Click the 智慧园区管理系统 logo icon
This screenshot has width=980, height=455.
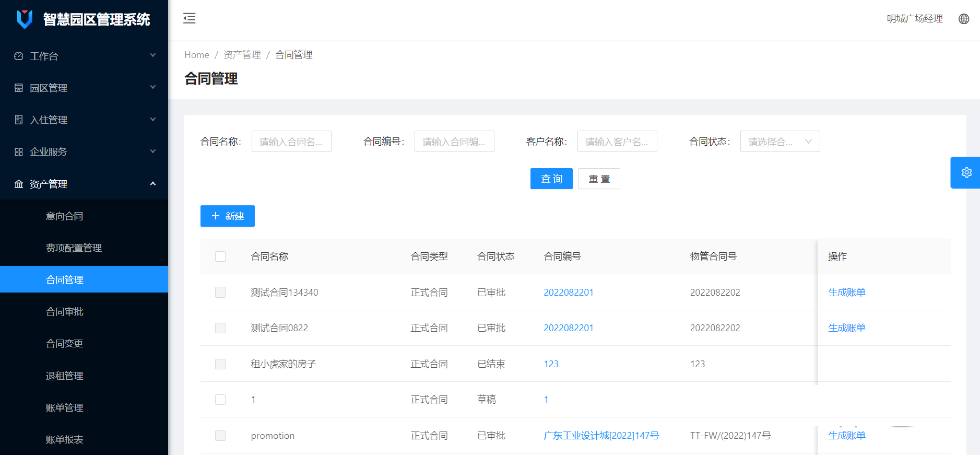point(25,19)
